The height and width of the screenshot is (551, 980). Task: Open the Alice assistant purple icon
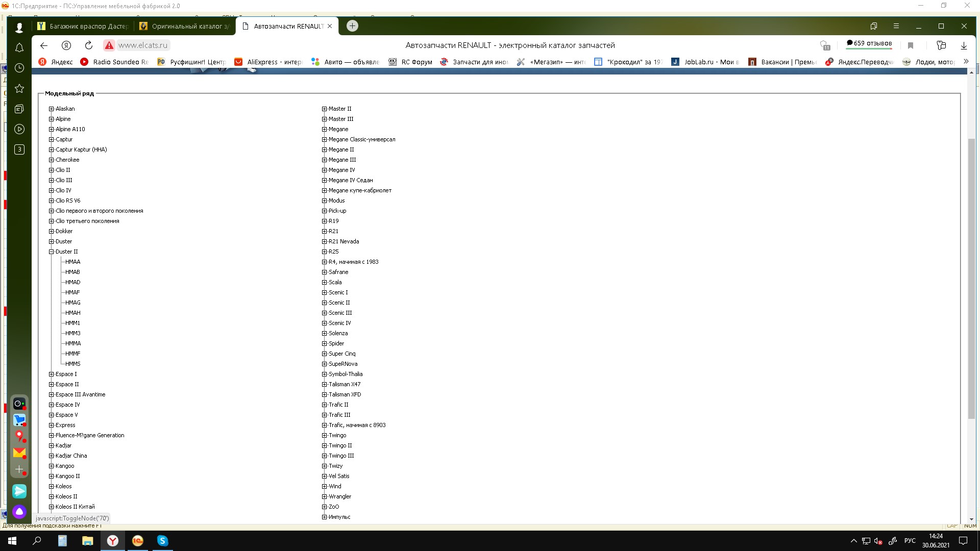click(19, 512)
